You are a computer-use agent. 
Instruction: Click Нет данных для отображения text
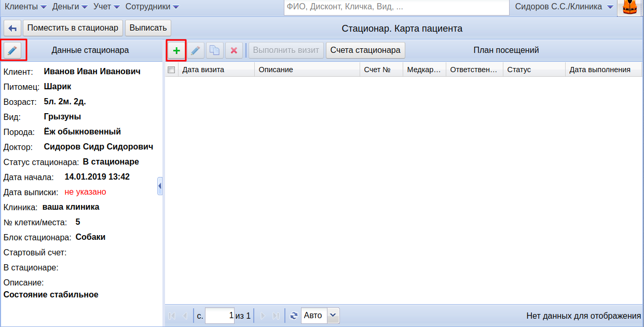point(584,316)
